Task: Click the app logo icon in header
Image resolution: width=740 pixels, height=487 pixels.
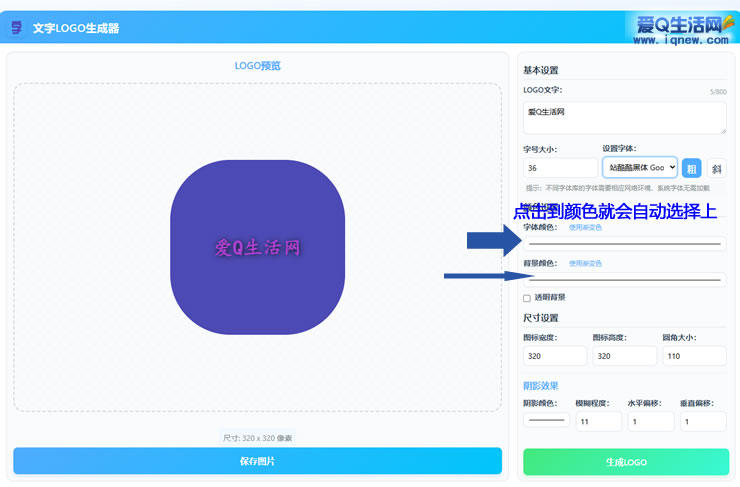Action: tap(16, 28)
